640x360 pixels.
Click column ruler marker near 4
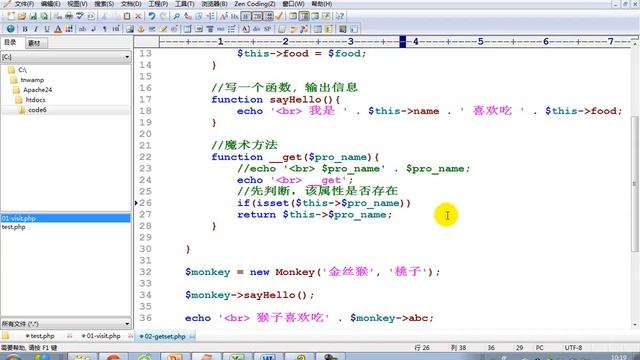[403, 42]
